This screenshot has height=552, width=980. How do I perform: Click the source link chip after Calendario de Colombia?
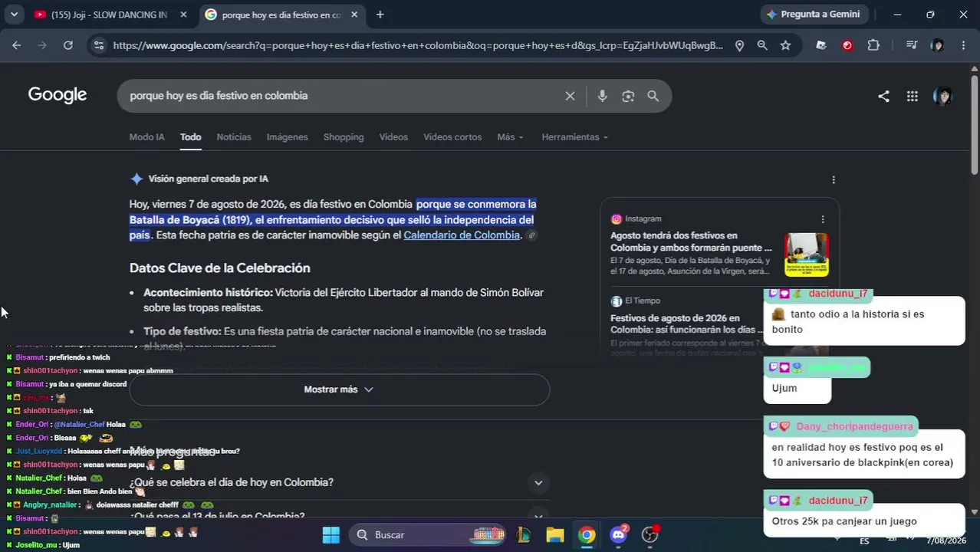[531, 235]
